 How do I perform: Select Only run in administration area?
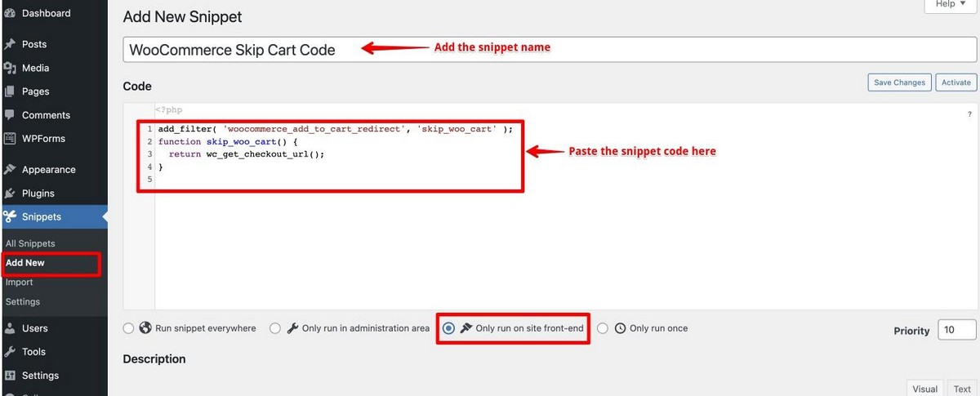[x=275, y=328]
